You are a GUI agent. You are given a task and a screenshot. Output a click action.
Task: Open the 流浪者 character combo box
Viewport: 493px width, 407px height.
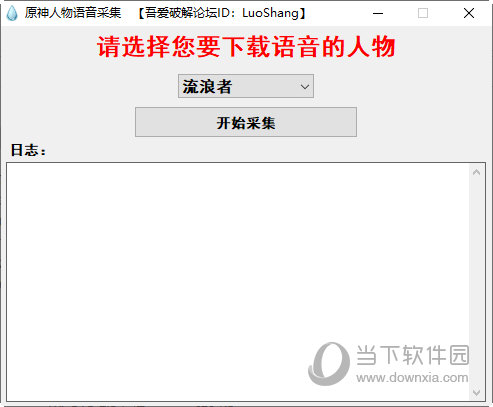(246, 86)
